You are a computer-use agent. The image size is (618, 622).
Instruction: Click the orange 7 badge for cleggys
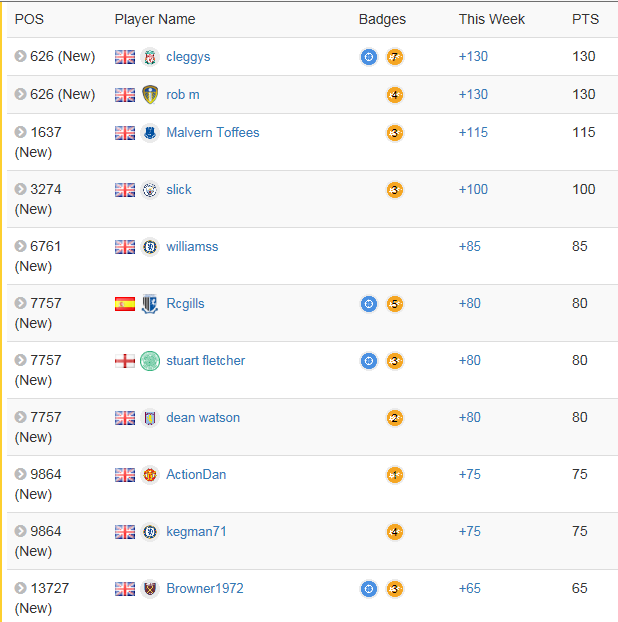coord(395,57)
